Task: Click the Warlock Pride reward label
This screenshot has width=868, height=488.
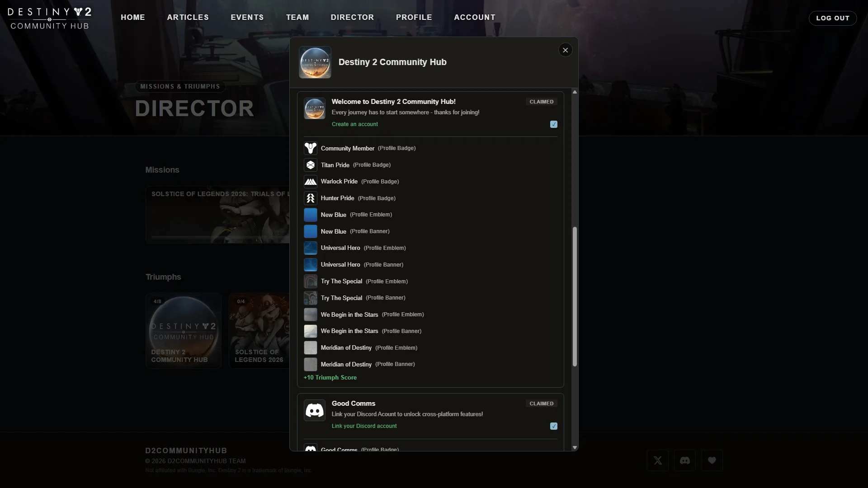Action: (339, 182)
